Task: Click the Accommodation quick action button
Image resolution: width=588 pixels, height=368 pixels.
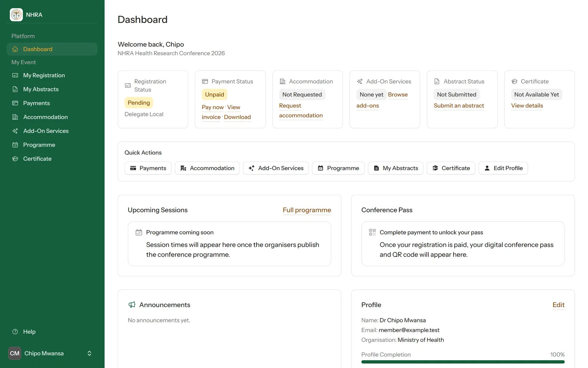Action: click(207, 168)
